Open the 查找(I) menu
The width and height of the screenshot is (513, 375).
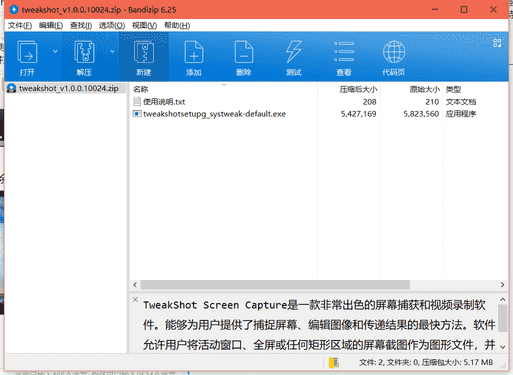[x=81, y=25]
